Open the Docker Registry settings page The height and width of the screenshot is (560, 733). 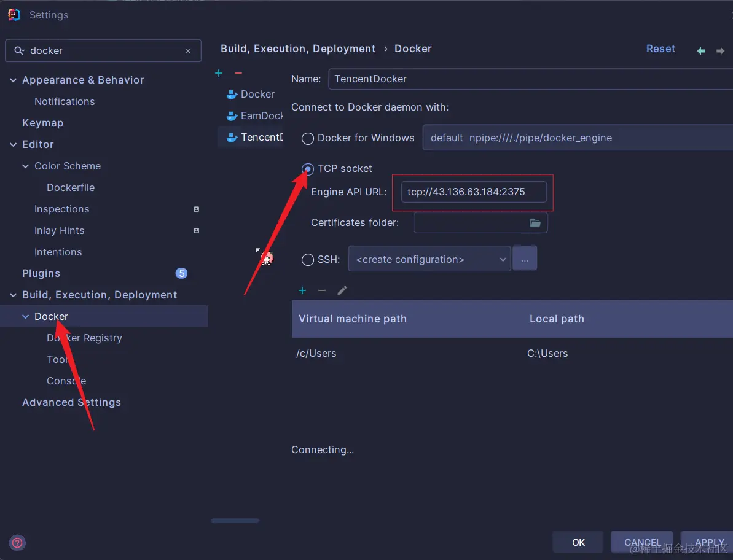[84, 338]
